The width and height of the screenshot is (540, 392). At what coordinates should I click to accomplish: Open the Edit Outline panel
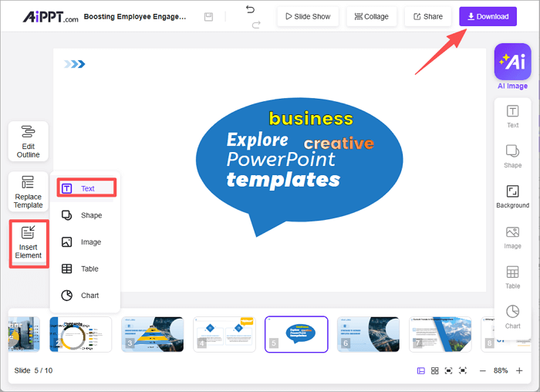pyautogui.click(x=29, y=141)
